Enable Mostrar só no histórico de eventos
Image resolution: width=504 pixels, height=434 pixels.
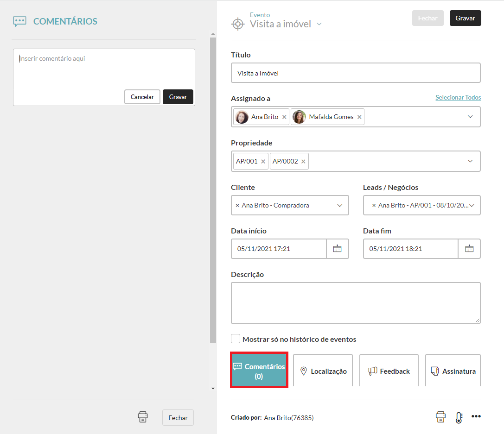pyautogui.click(x=236, y=339)
